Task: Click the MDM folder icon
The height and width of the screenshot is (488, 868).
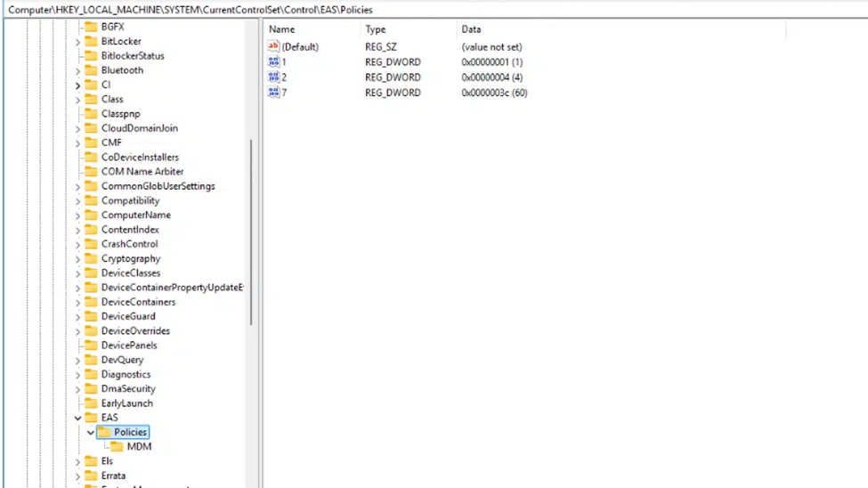Action: (x=117, y=446)
